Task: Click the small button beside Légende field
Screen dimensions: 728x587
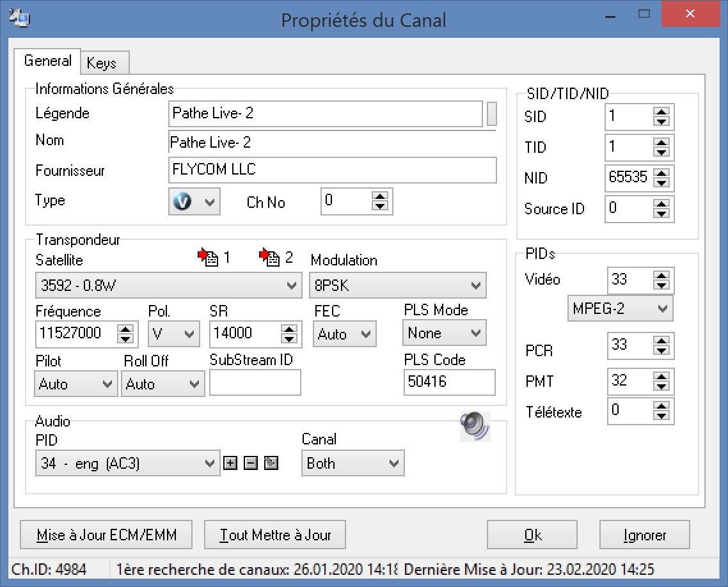Action: [491, 114]
